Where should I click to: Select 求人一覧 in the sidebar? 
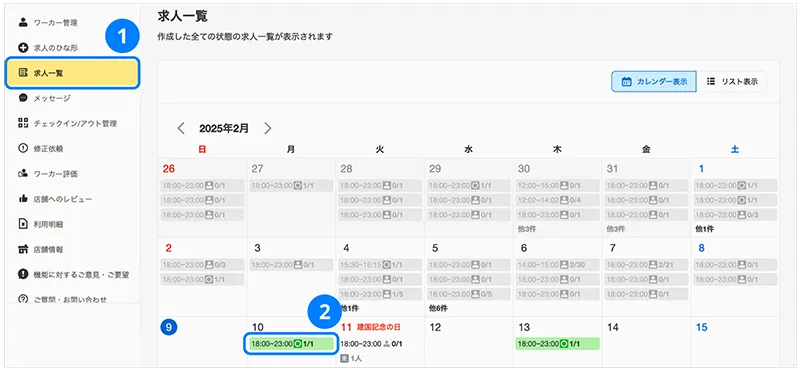(x=72, y=73)
